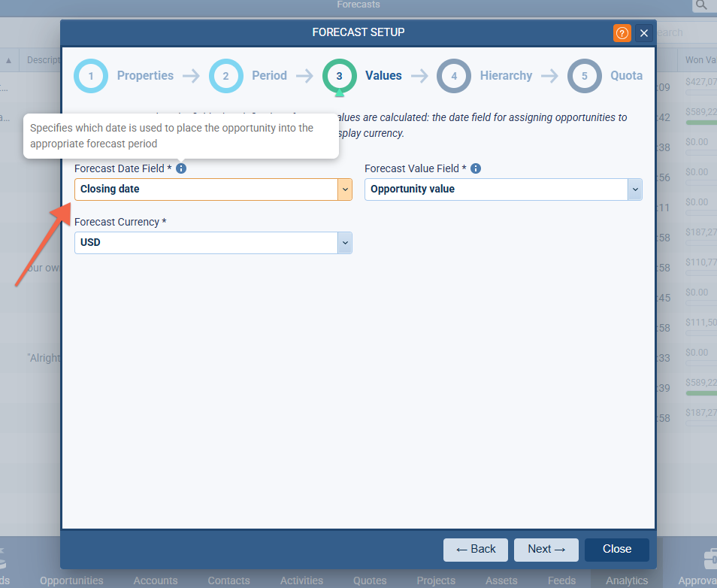Viewport: 717px width, 588px height.
Task: Click the Next button
Action: point(546,550)
